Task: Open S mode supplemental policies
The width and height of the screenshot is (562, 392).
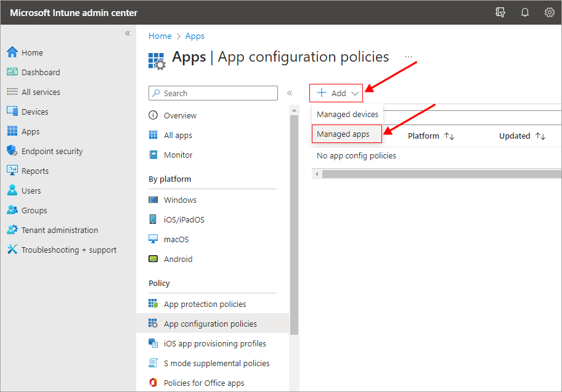Action: [216, 363]
